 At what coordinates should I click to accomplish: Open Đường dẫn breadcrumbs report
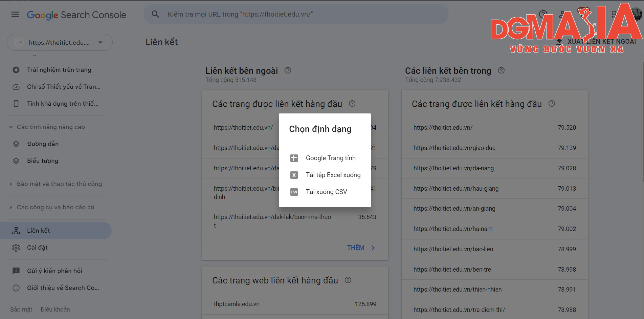point(43,144)
